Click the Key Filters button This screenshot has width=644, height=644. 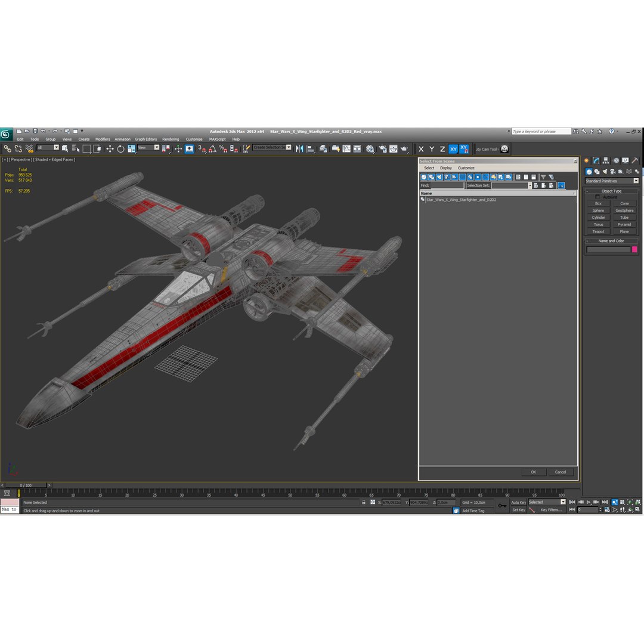click(x=551, y=510)
